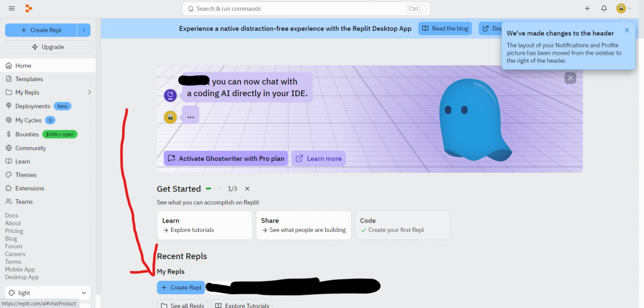This screenshot has width=644, height=308.
Task: Click the Cycles icon in sidebar
Action: point(9,120)
